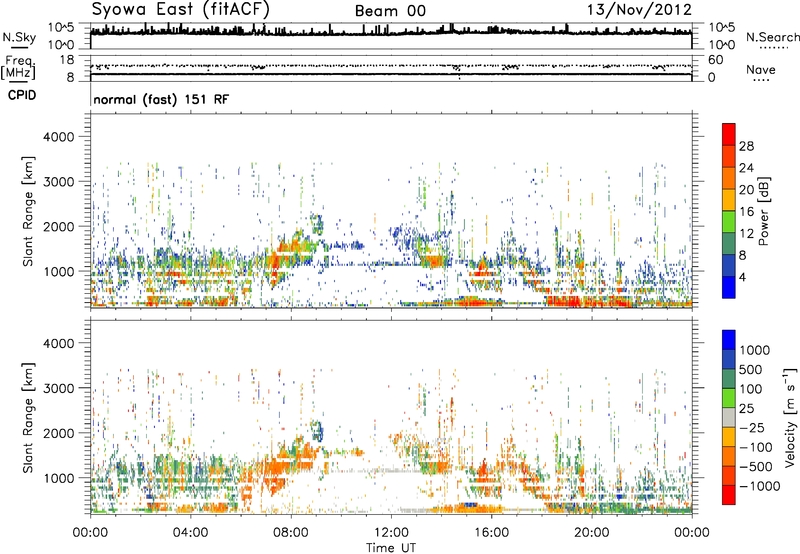Viewport: 800px width, 554px height.
Task: Click the "Syowa East (fitACF)" plot title
Action: [x=180, y=9]
